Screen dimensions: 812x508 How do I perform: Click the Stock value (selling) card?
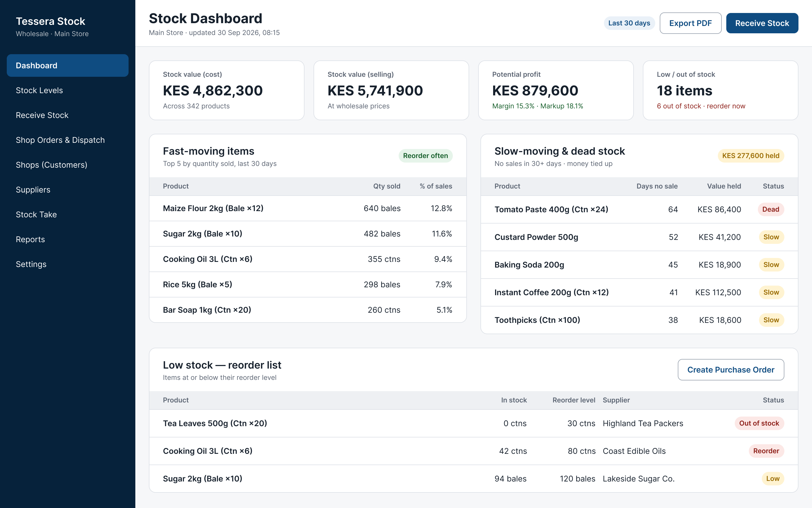click(391, 90)
